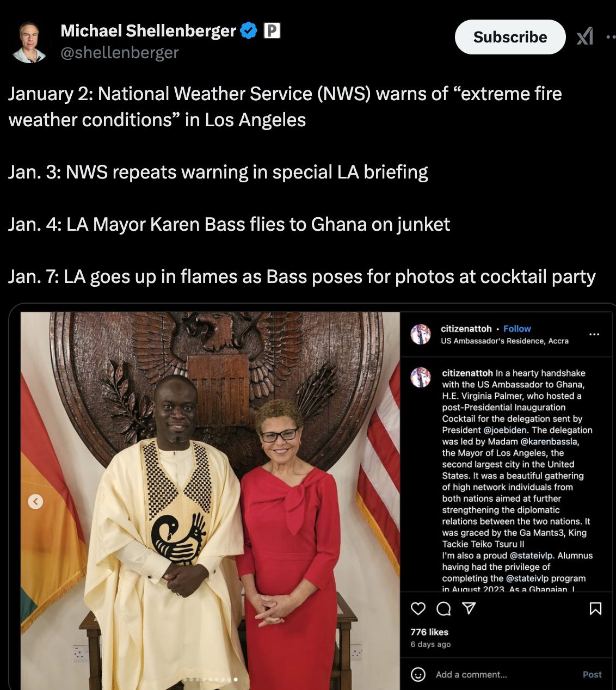Go to previous photo with left arrow
This screenshot has width=616, height=690.
35,501
